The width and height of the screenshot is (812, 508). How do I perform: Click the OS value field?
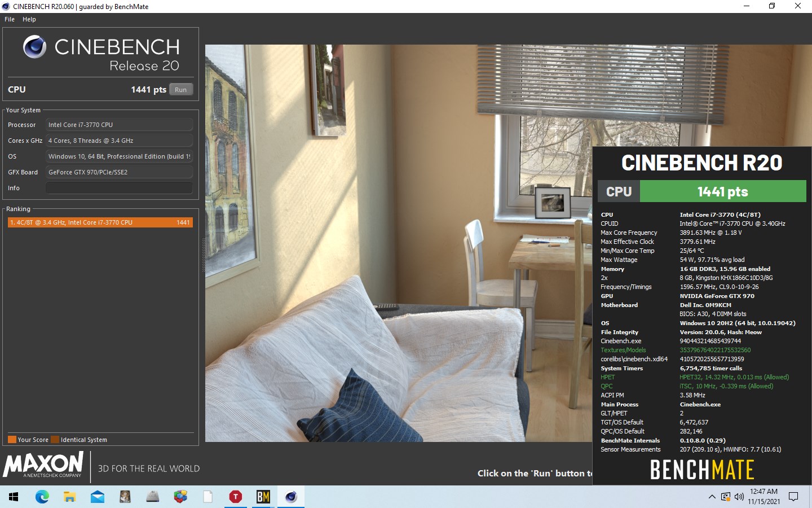click(119, 156)
